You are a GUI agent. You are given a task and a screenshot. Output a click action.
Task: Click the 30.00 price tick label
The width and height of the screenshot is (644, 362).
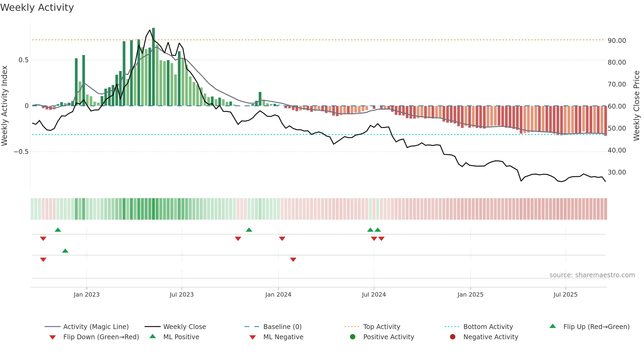pos(617,172)
